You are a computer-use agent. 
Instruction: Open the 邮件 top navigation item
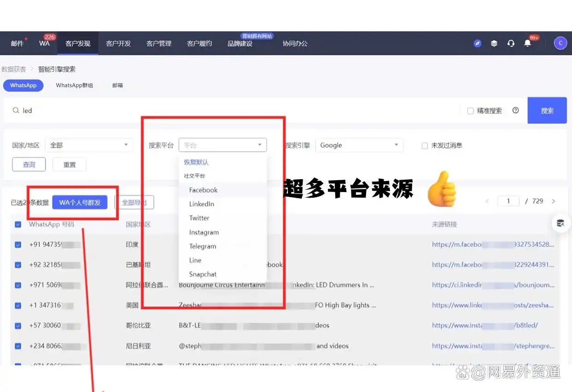coord(17,43)
